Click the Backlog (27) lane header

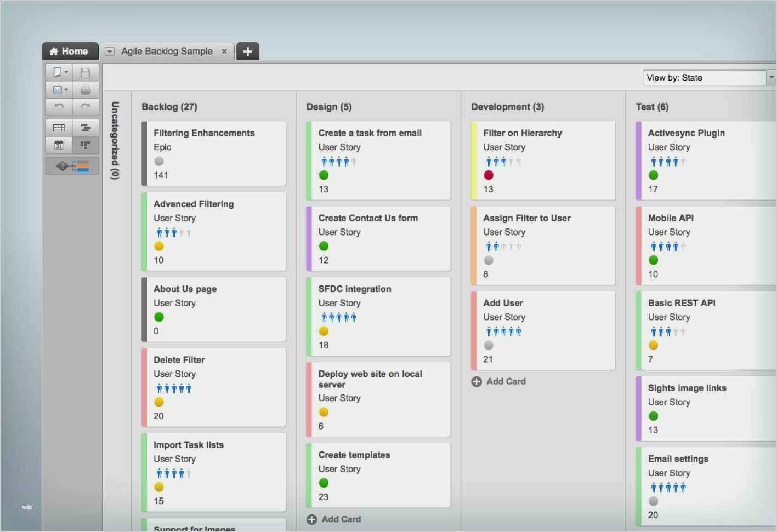pos(169,107)
